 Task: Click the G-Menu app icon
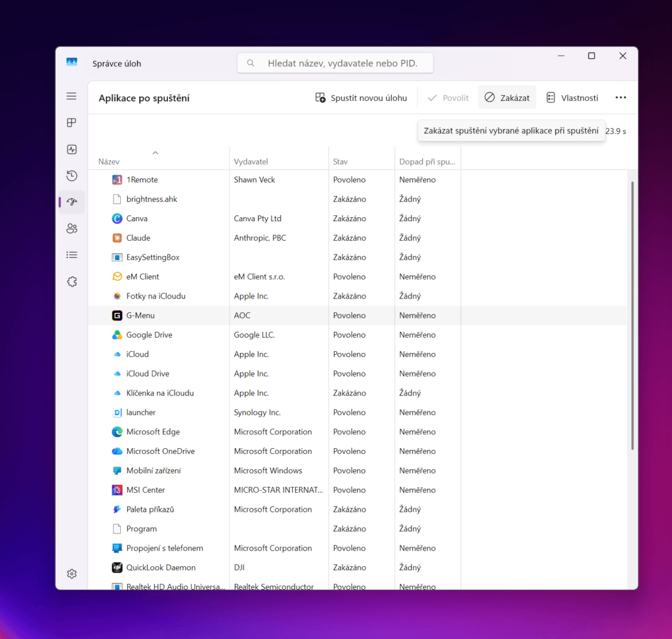pos(117,316)
